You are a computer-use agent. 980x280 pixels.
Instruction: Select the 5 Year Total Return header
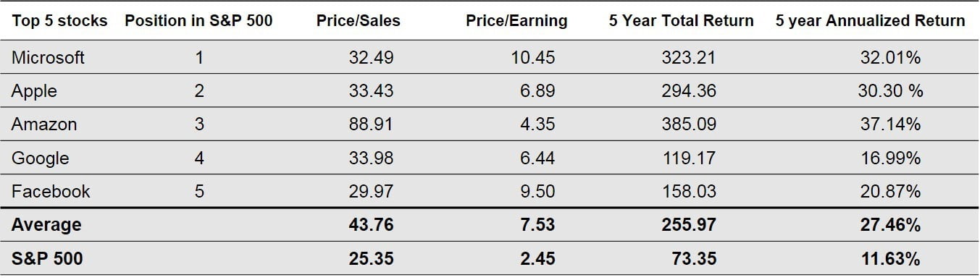click(x=681, y=20)
